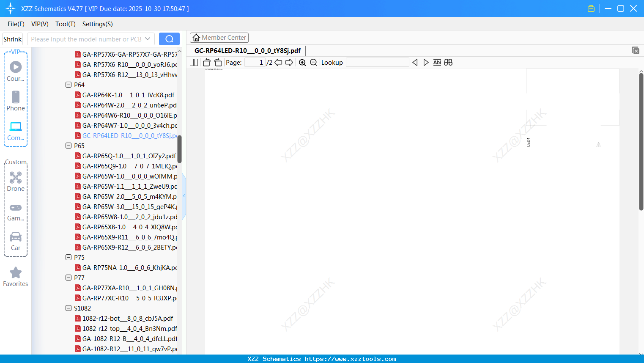Go to previous page arrow
Image resolution: width=644 pixels, height=363 pixels.
pos(278,62)
